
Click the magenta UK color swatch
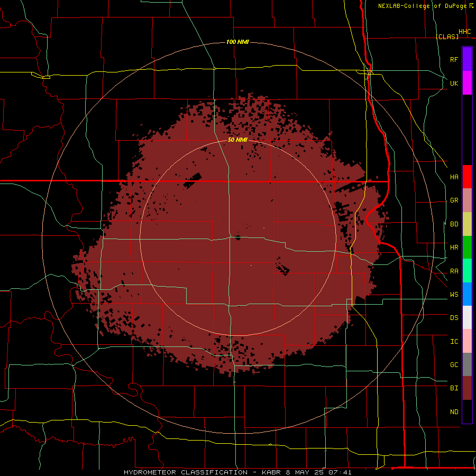(467, 83)
